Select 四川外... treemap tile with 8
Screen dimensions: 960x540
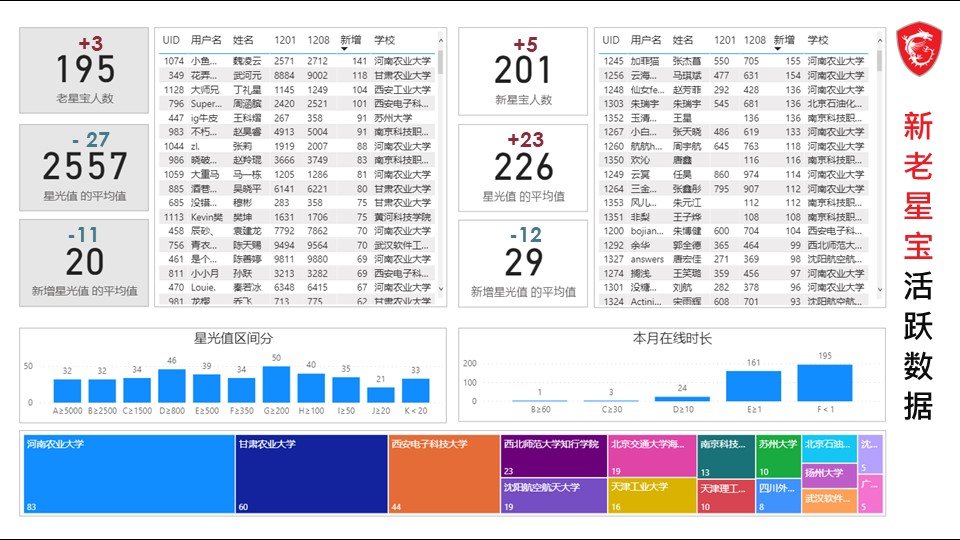tap(778, 497)
